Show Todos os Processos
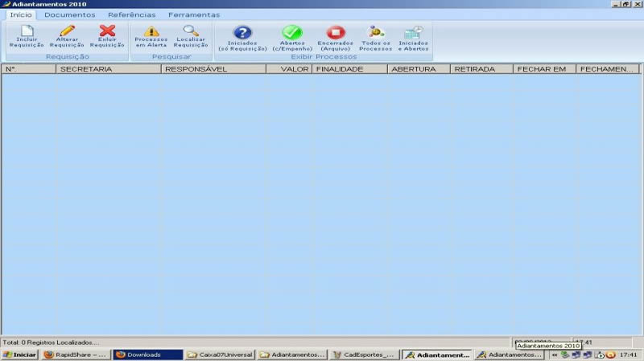644x361 pixels. coord(375,33)
